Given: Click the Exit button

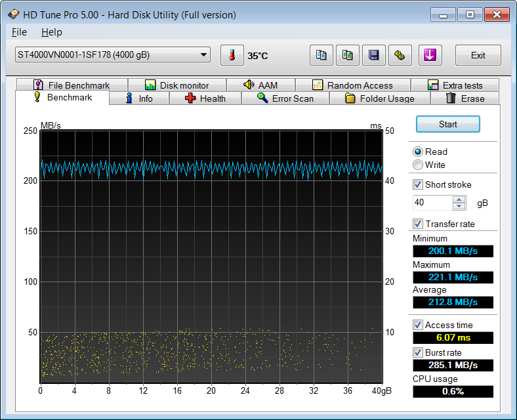Looking at the screenshot, I should (x=478, y=56).
